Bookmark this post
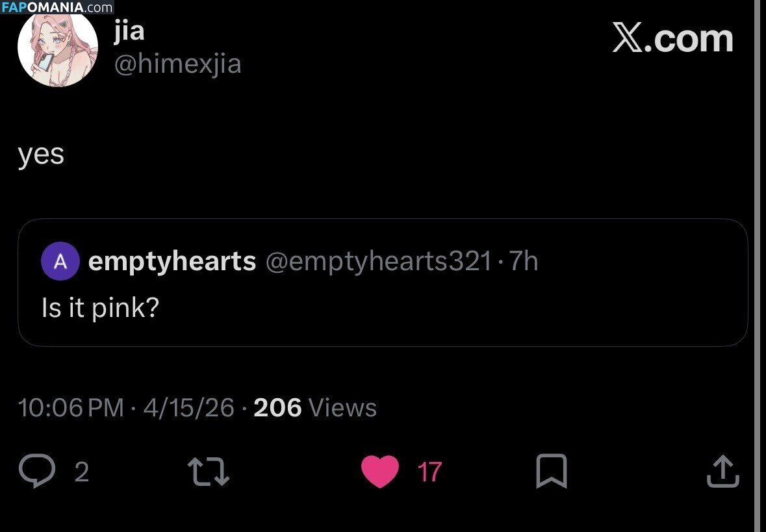This screenshot has height=532, width=766. (x=551, y=472)
